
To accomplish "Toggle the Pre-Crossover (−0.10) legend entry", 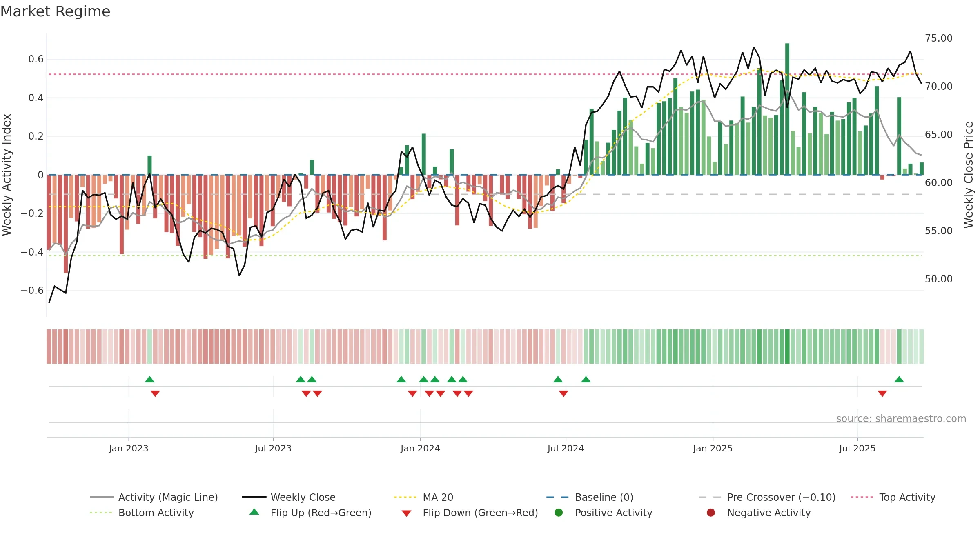I will 767,497.
